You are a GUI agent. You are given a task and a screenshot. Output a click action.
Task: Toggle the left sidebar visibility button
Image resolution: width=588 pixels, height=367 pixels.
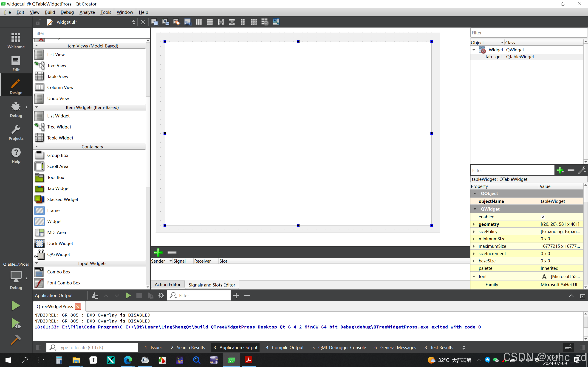(x=39, y=348)
